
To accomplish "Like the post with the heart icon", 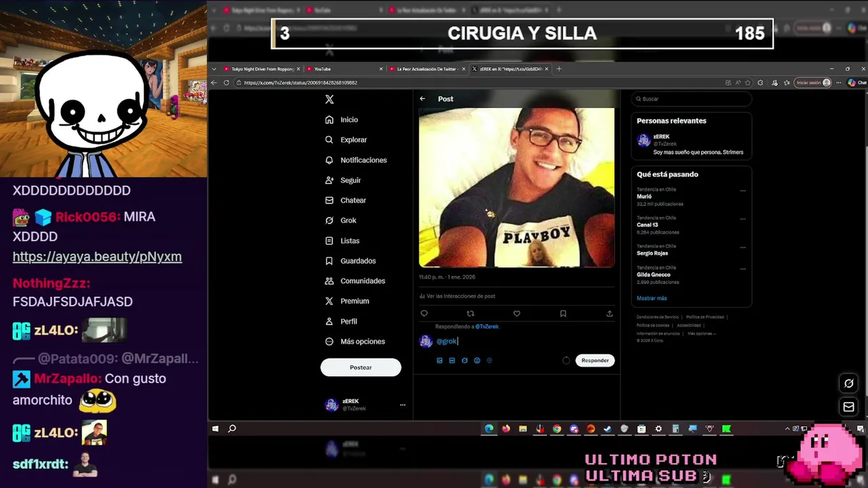I will (517, 314).
